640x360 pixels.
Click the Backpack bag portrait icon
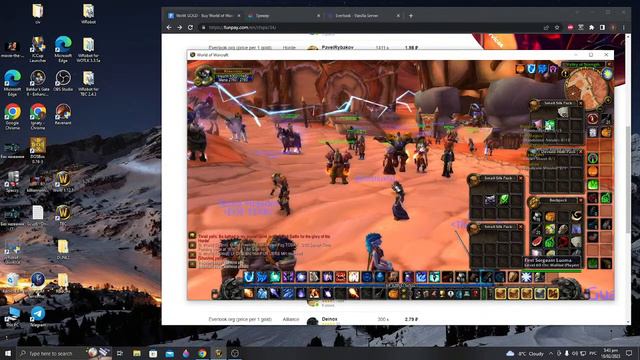pyautogui.click(x=534, y=202)
